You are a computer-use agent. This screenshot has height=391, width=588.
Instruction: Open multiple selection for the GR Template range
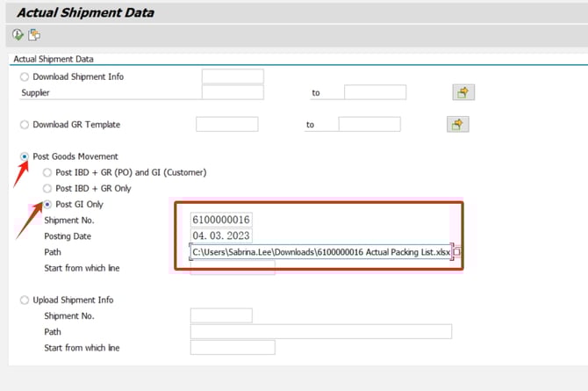pos(456,125)
